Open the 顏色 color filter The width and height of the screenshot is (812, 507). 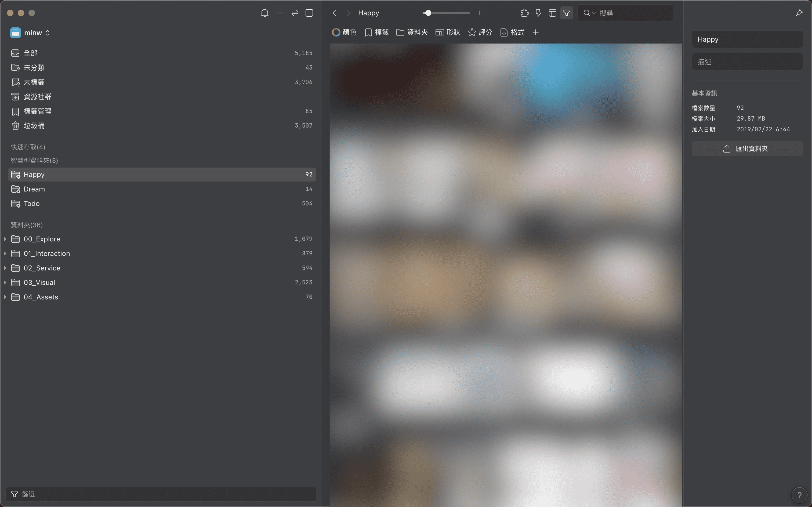[344, 32]
